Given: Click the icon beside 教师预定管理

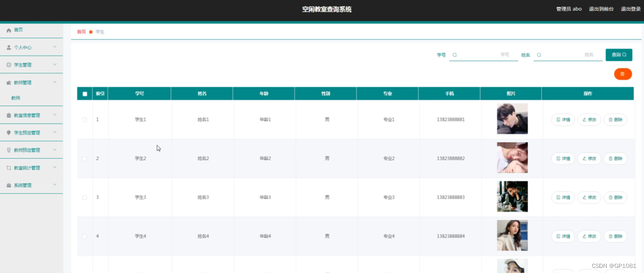Looking at the screenshot, I should point(9,150).
